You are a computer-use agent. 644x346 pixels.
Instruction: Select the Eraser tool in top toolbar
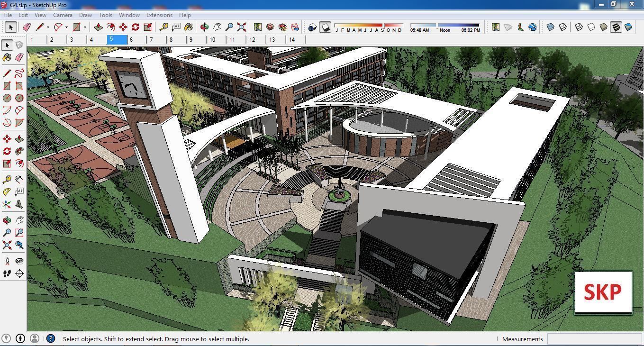(27, 27)
